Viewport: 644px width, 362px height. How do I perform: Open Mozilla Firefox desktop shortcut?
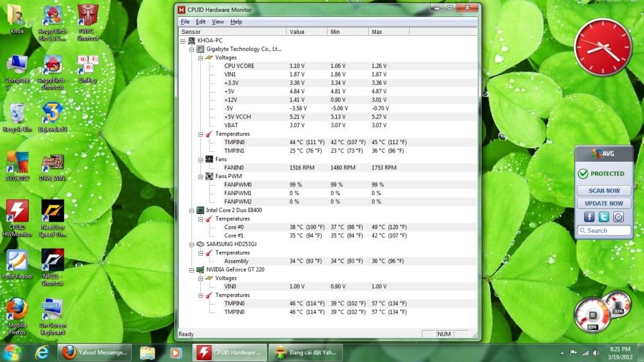(17, 310)
